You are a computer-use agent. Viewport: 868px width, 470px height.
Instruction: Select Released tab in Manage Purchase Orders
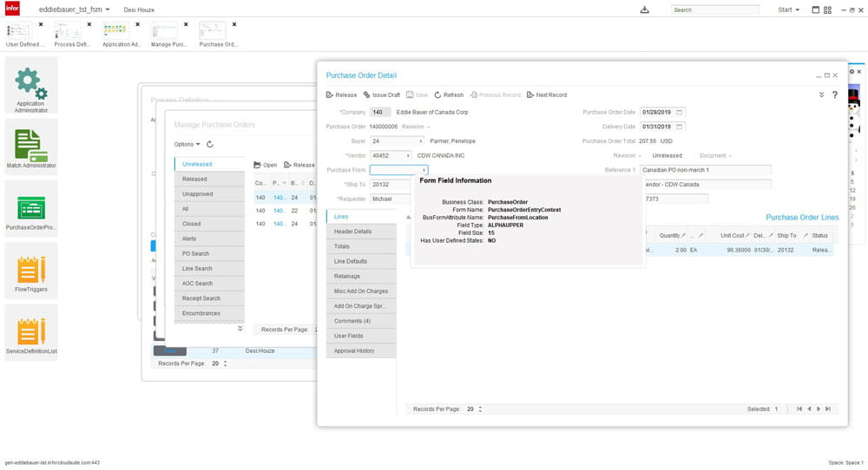coord(209,180)
